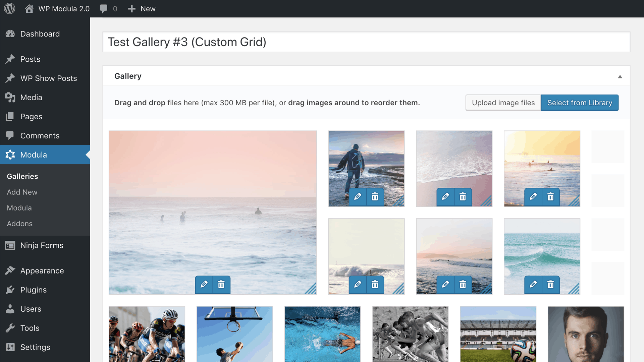Click the Select from Library button

coord(580,103)
